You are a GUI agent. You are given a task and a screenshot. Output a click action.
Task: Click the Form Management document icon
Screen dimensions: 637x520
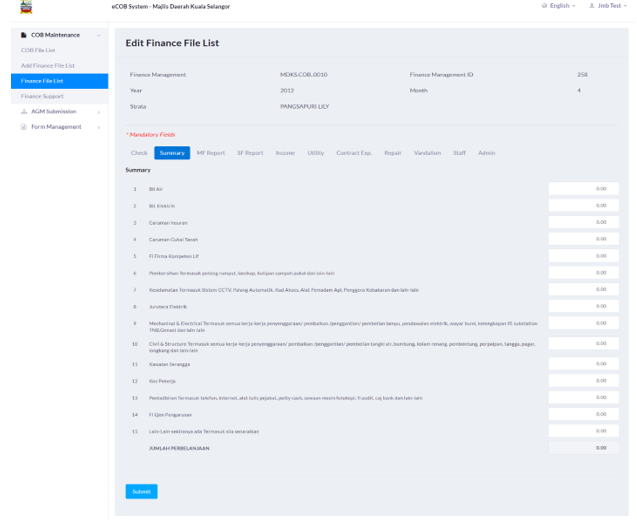[x=24, y=126]
